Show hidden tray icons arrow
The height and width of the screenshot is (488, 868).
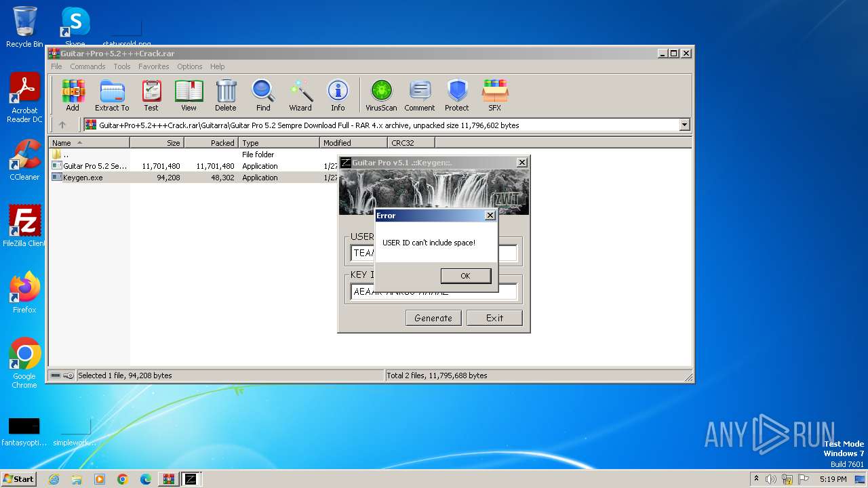click(x=756, y=479)
